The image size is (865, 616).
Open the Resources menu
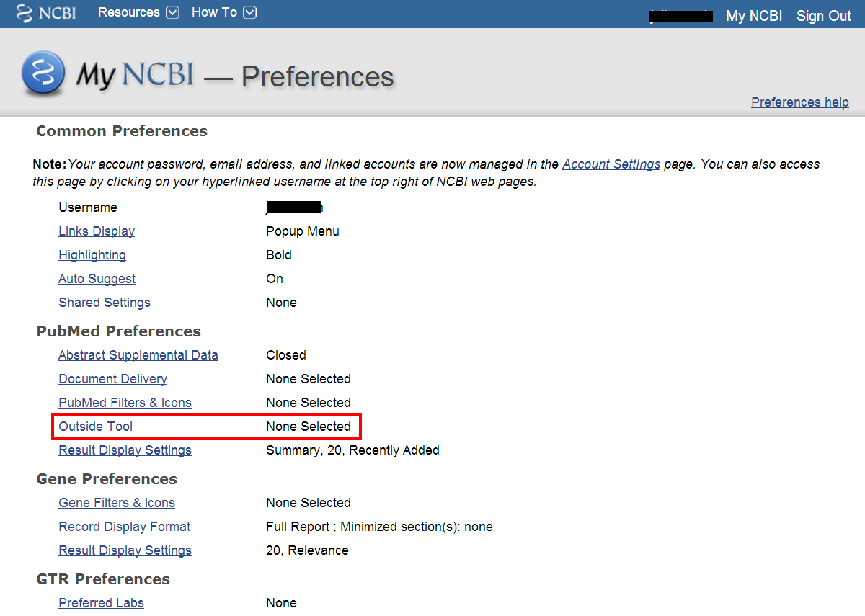(x=129, y=12)
